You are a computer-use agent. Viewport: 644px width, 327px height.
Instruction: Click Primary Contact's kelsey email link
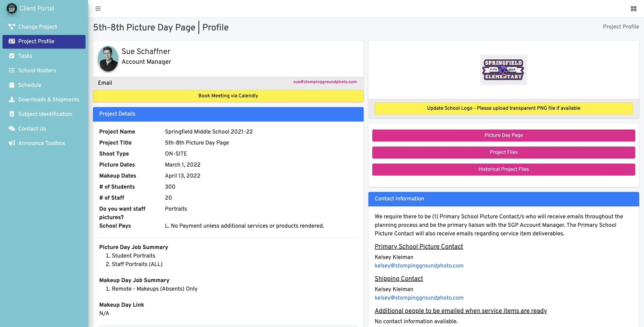tap(419, 266)
